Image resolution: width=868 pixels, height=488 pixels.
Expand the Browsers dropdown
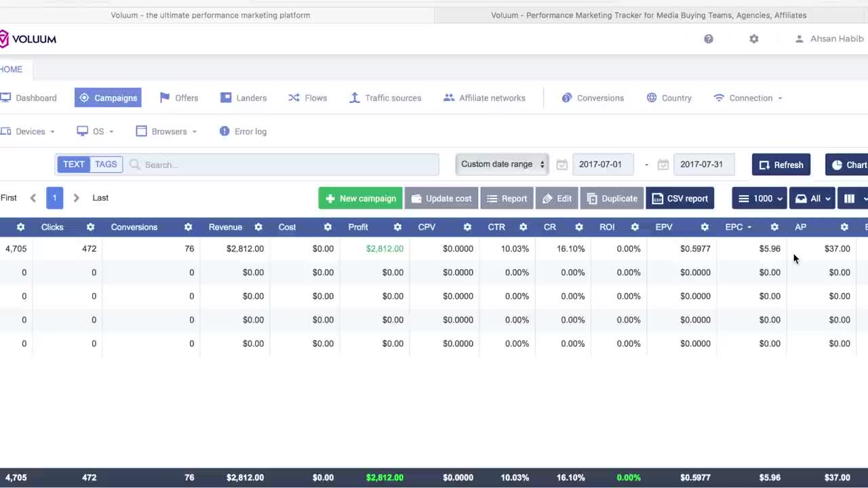167,131
